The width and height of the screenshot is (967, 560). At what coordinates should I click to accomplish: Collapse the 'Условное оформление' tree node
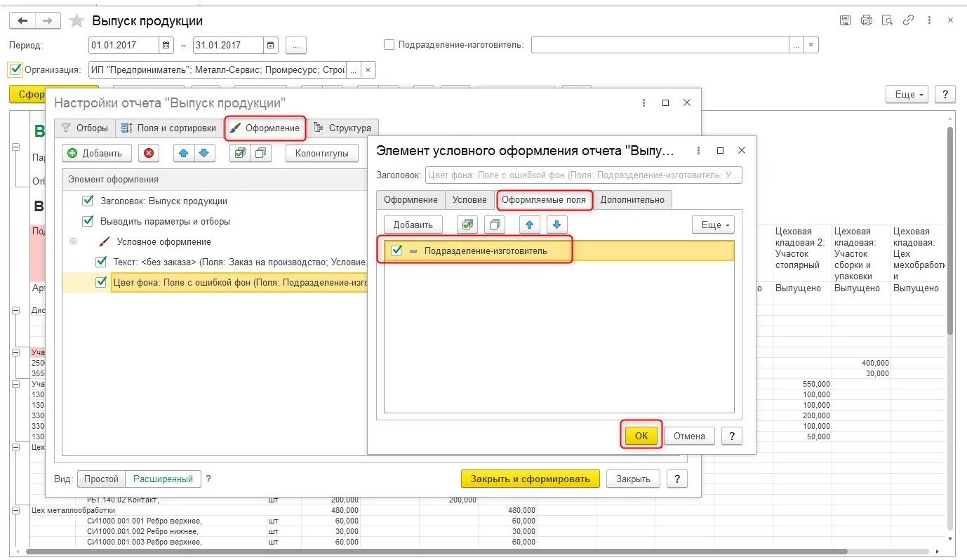[73, 241]
